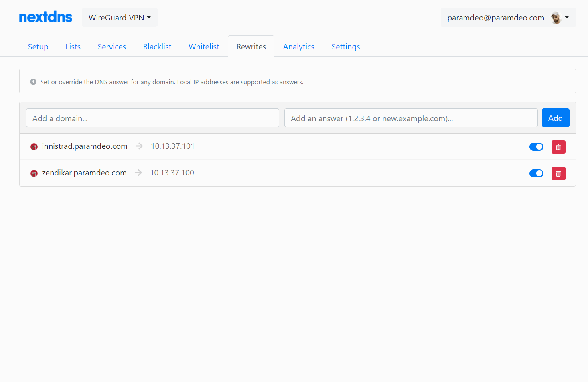The width and height of the screenshot is (588, 382).
Task: Click the 10.13.37.100 answer
Action: point(172,173)
